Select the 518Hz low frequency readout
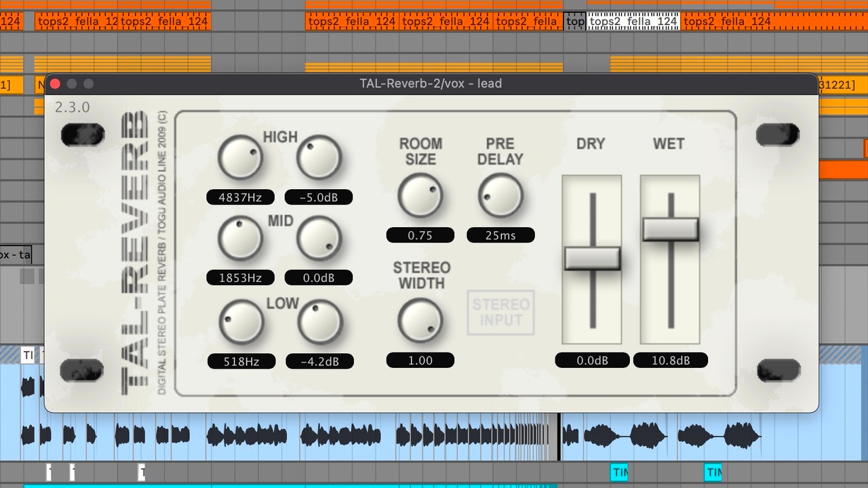This screenshot has width=868, height=488. coord(241,361)
